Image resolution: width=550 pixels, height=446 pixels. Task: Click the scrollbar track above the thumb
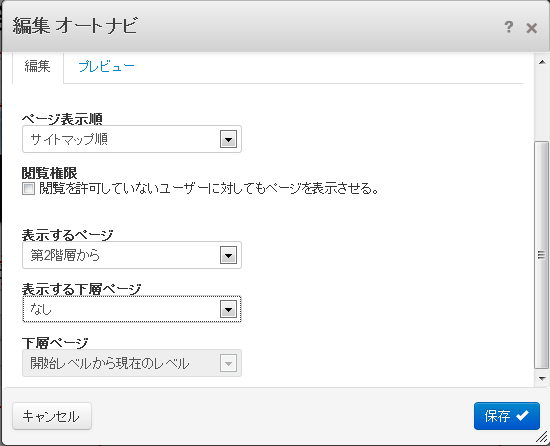point(542,105)
